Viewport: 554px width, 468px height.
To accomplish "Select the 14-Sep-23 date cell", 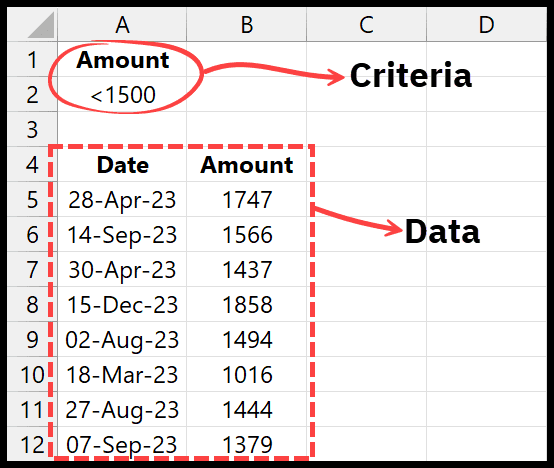I will point(122,234).
